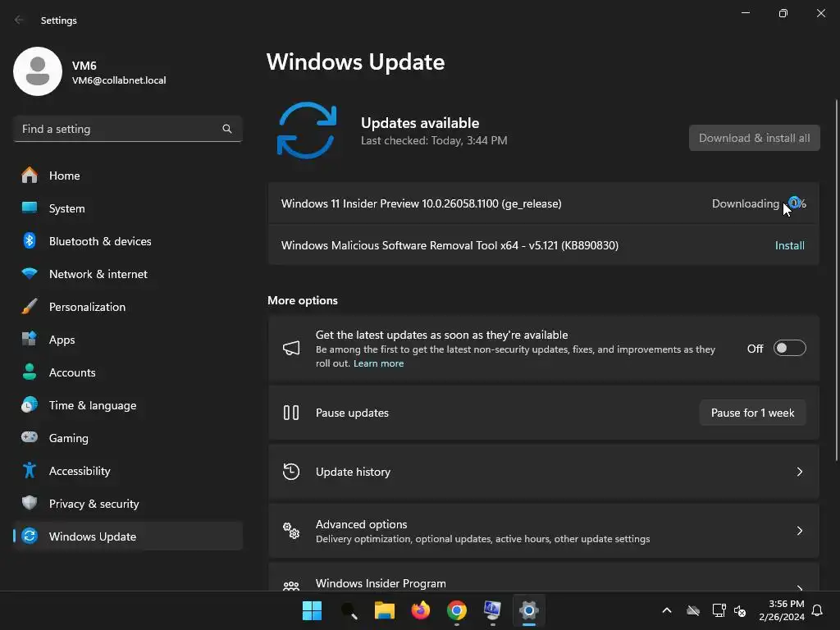The width and height of the screenshot is (840, 630).
Task: Open Home settings page
Action: pyautogui.click(x=127, y=176)
